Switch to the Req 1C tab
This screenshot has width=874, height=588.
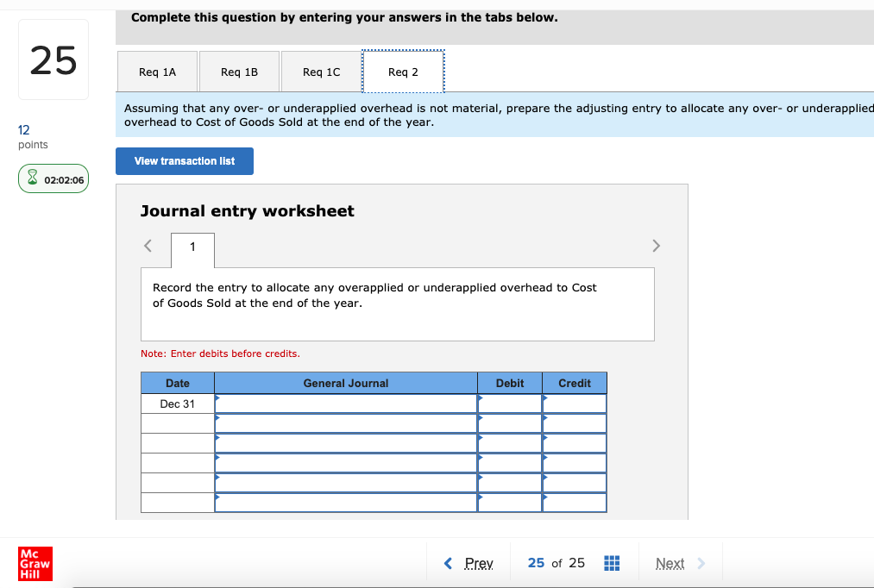(320, 72)
